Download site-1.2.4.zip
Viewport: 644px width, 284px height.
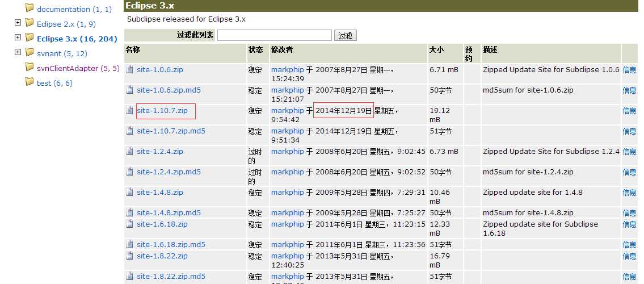click(x=160, y=152)
